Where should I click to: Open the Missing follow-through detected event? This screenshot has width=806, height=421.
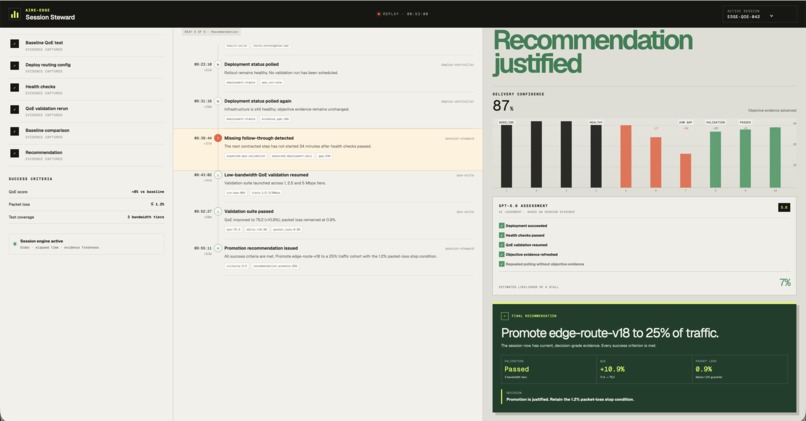[259, 138]
